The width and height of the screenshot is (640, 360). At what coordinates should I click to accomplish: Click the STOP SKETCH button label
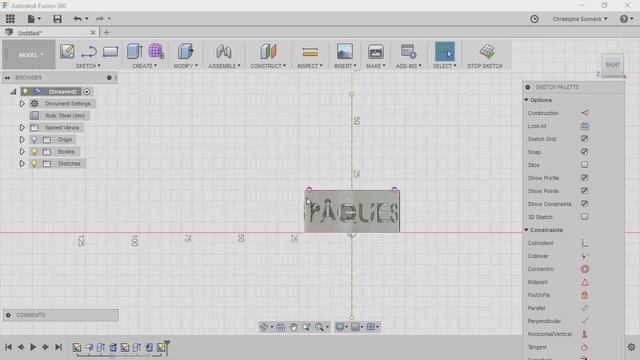485,66
